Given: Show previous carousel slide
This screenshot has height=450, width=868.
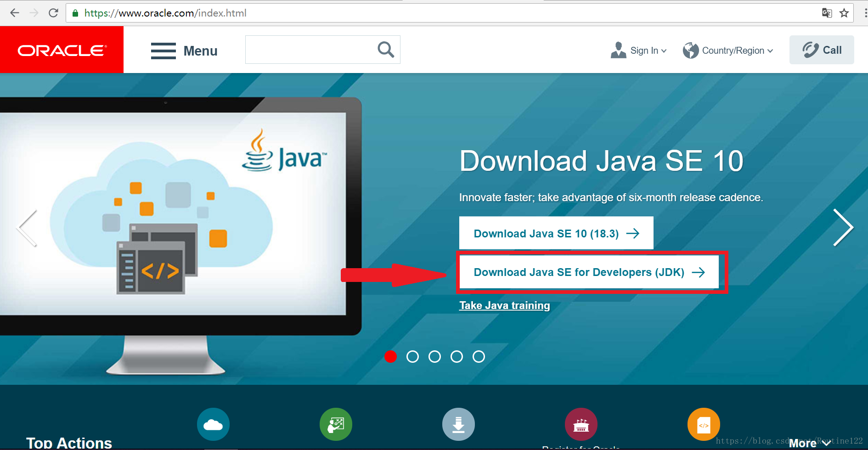Looking at the screenshot, I should [x=27, y=228].
